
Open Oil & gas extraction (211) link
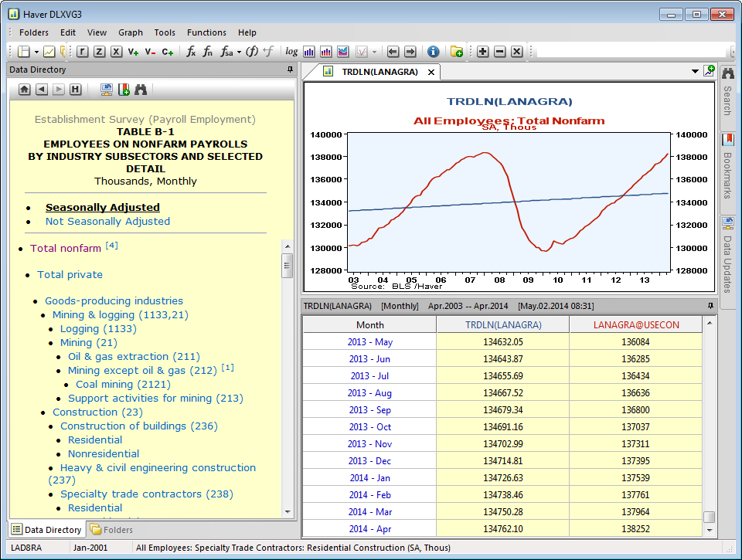(x=134, y=357)
